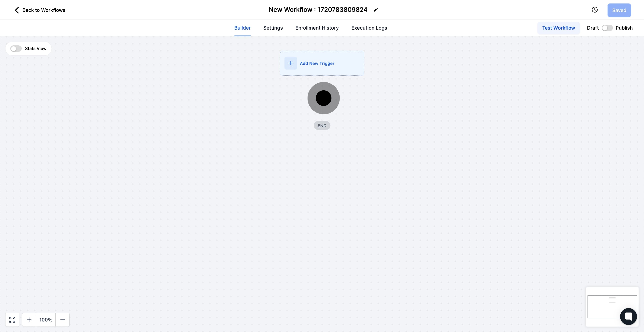This screenshot has height=332, width=644.
Task: Click the END node on canvas
Action: point(322,126)
